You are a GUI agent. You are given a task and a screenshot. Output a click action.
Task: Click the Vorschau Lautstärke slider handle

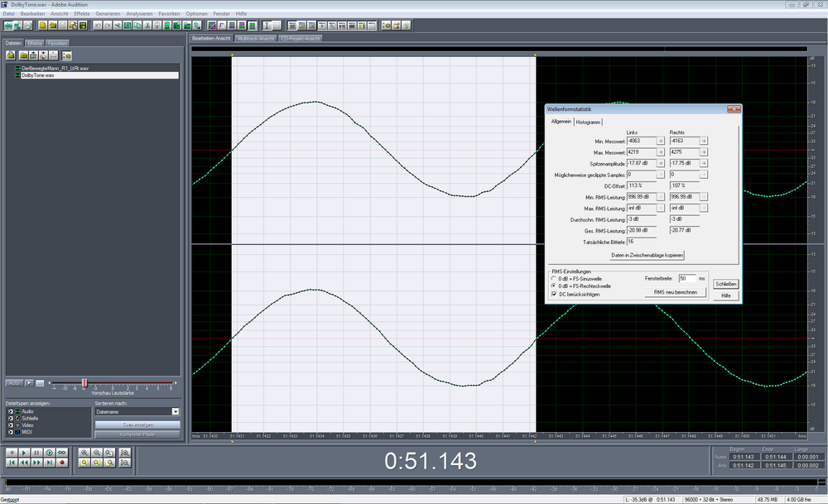click(x=84, y=382)
